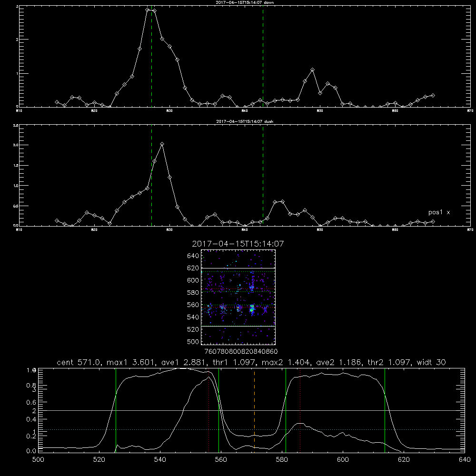Click the heatmap y-axis label 620

point(193,268)
